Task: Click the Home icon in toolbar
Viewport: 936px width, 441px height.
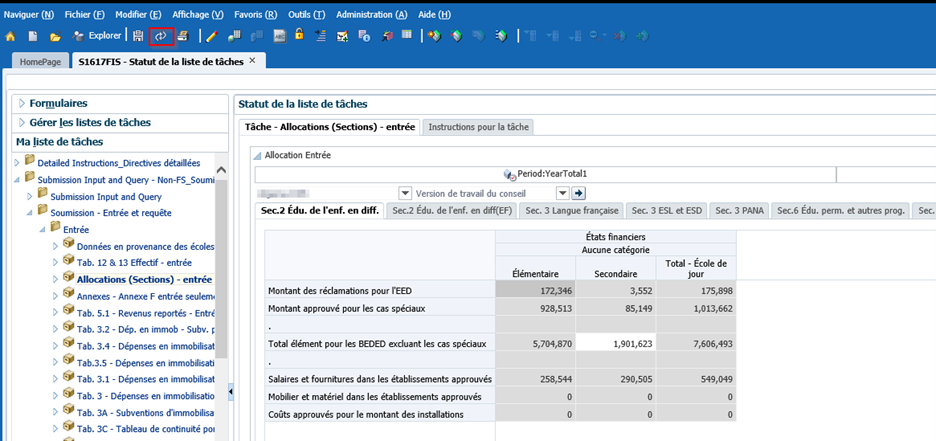Action: pyautogui.click(x=11, y=36)
